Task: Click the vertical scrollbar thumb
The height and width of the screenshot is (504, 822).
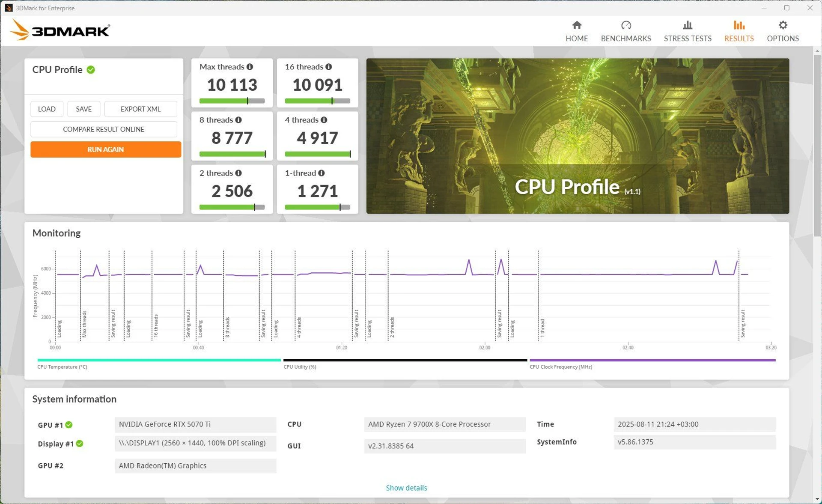Action: (817, 146)
